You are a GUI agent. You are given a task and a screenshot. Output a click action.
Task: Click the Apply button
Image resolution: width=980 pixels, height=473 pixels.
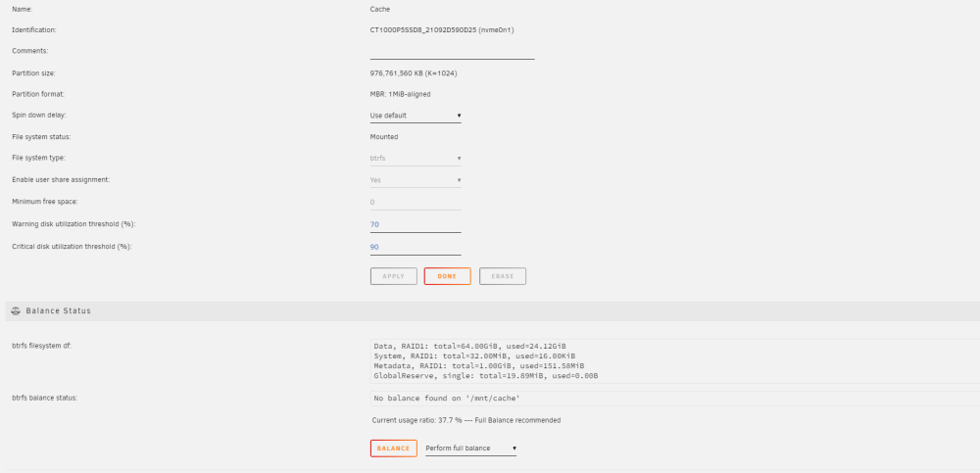coord(394,276)
